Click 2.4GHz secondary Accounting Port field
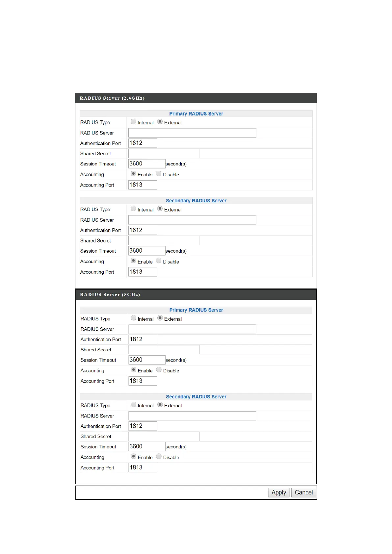 pyautogui.click(x=143, y=272)
